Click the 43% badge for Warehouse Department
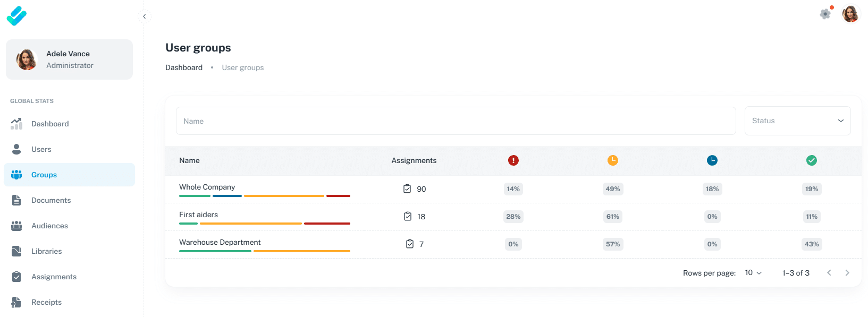The image size is (868, 317). pos(812,244)
